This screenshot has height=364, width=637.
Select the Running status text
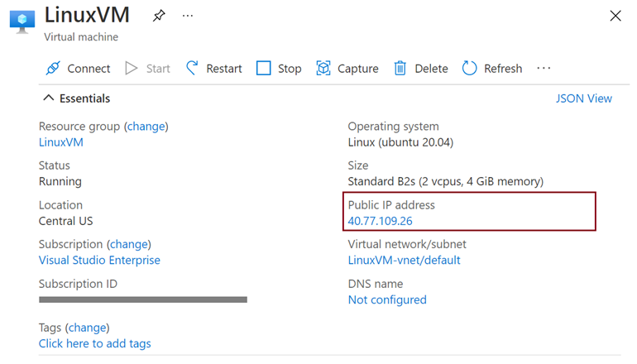[x=60, y=182]
